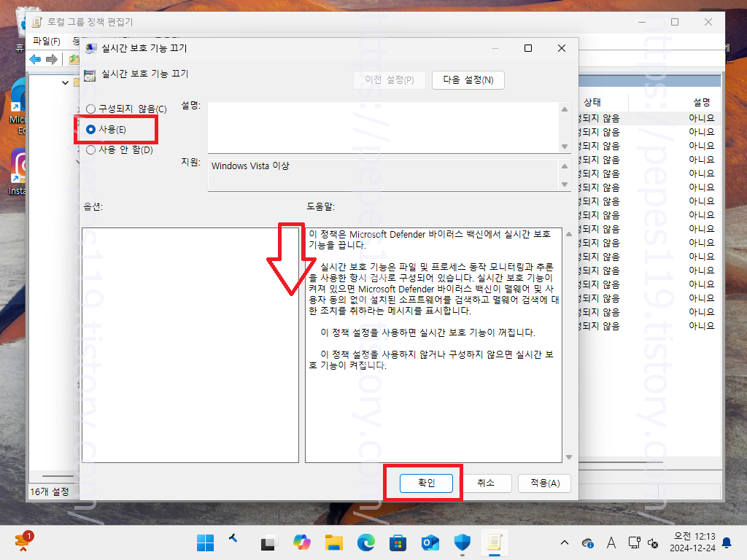Click the network display tray icon
The height and width of the screenshot is (560, 747).
[x=634, y=542]
